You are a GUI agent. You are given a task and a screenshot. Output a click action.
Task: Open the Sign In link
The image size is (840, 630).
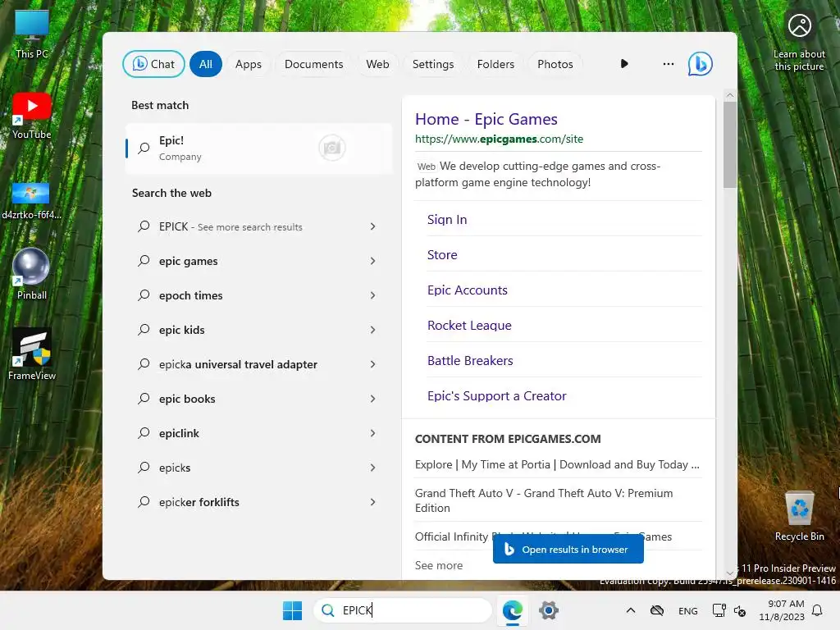click(x=447, y=219)
